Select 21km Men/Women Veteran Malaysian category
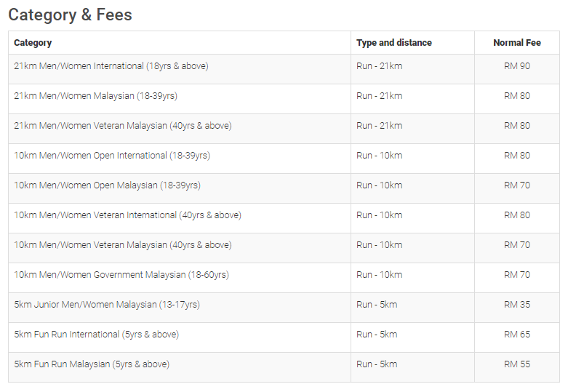 click(123, 126)
